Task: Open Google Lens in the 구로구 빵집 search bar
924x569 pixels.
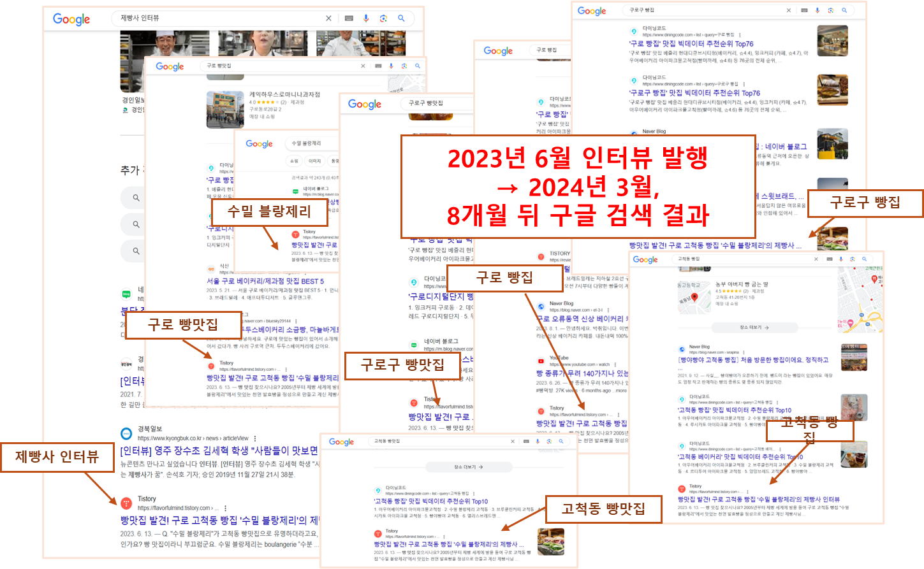Action: coord(830,10)
